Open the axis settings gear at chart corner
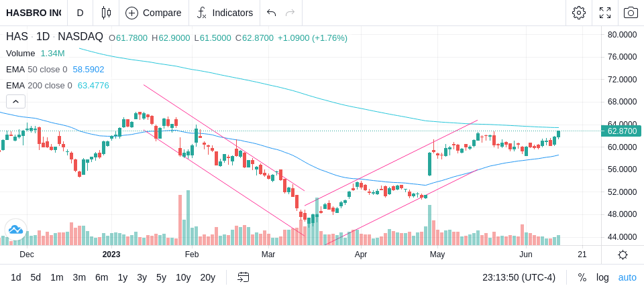 (x=623, y=255)
